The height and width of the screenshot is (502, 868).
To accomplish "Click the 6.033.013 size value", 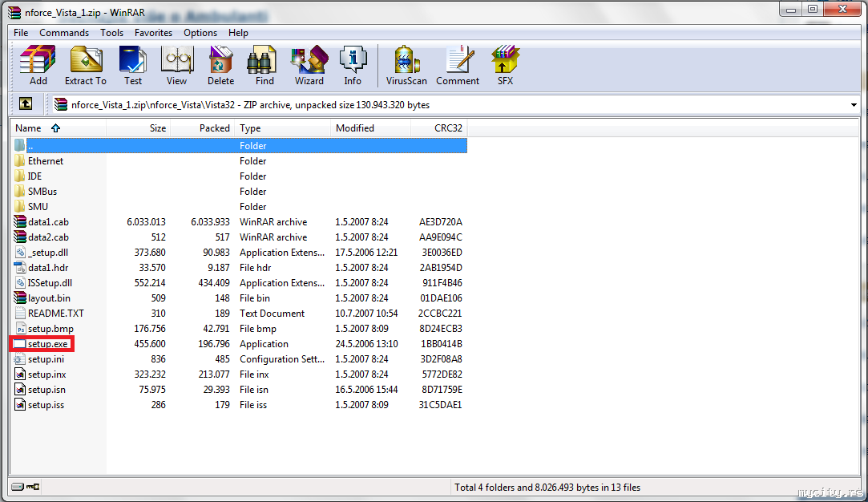I will 146,221.
